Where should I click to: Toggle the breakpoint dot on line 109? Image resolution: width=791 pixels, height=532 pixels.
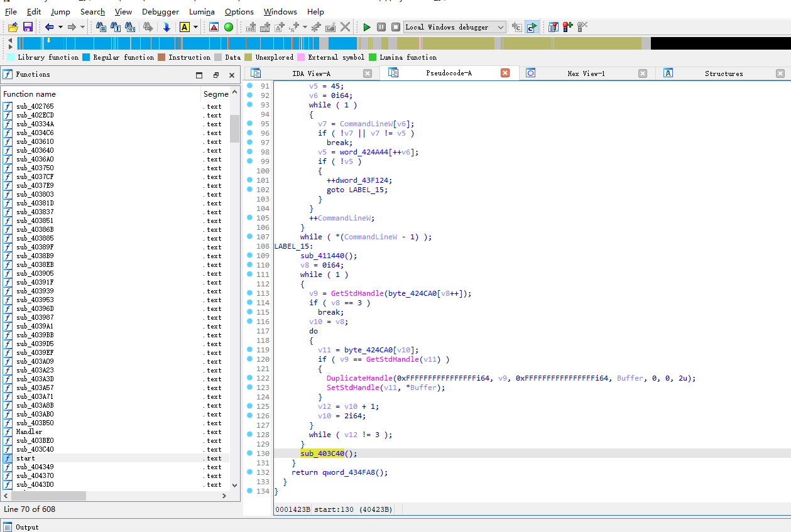[x=249, y=256]
